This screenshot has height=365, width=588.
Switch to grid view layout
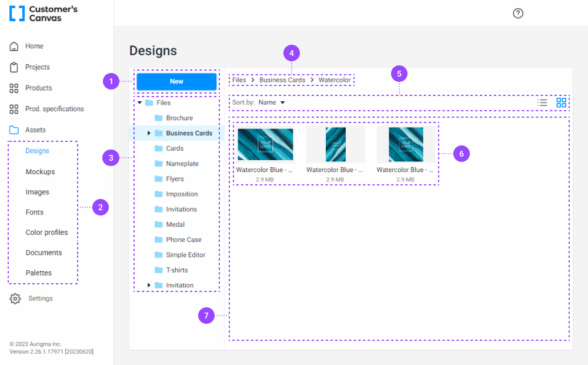pos(562,102)
